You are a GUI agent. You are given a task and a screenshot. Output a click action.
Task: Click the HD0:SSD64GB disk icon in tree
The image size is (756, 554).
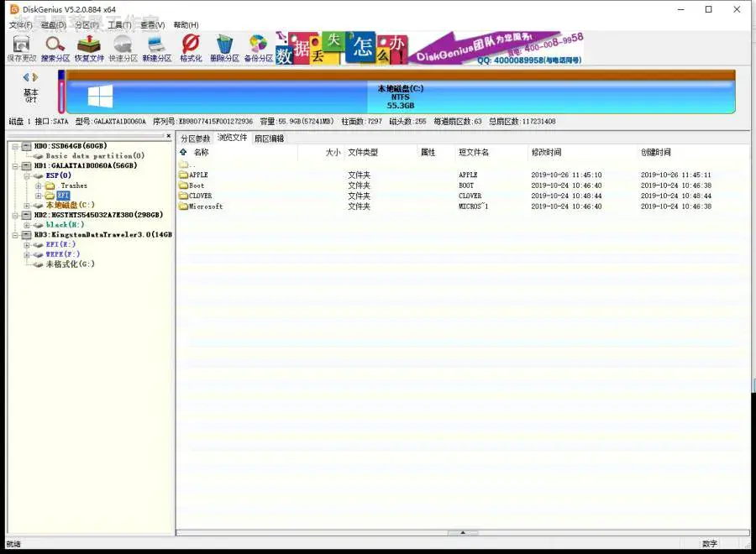(27, 146)
